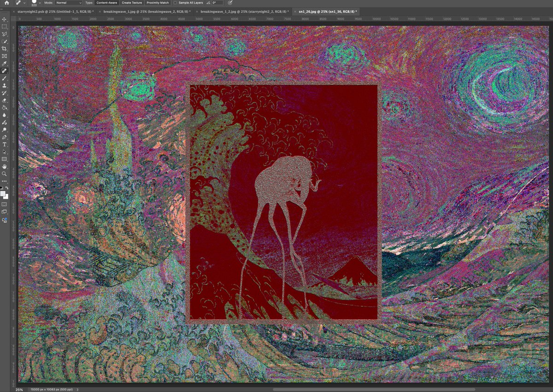The height and width of the screenshot is (392, 553).
Task: Open the Edit Toolbar three-dots menu
Action: pyautogui.click(x=5, y=181)
